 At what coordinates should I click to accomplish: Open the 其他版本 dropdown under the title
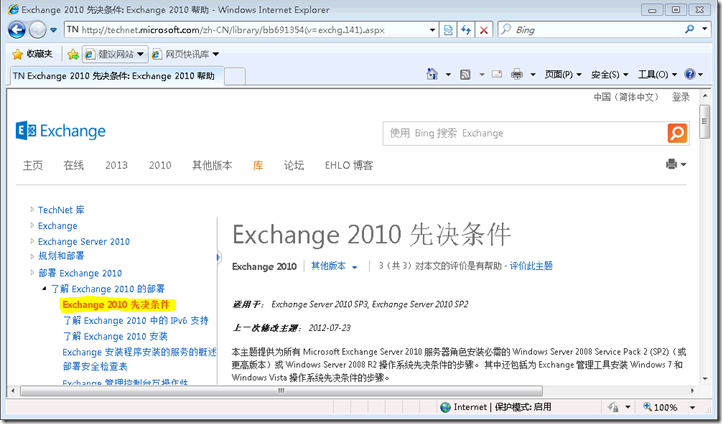click(334, 266)
